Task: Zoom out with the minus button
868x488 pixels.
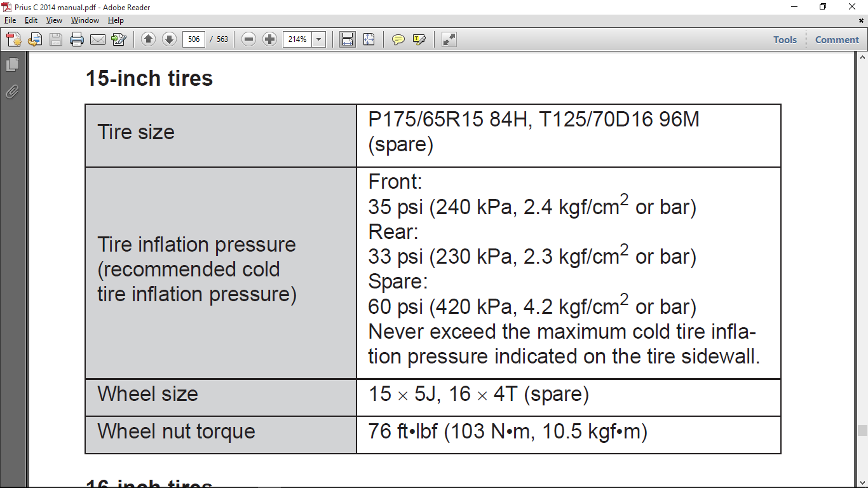Action: [x=249, y=39]
